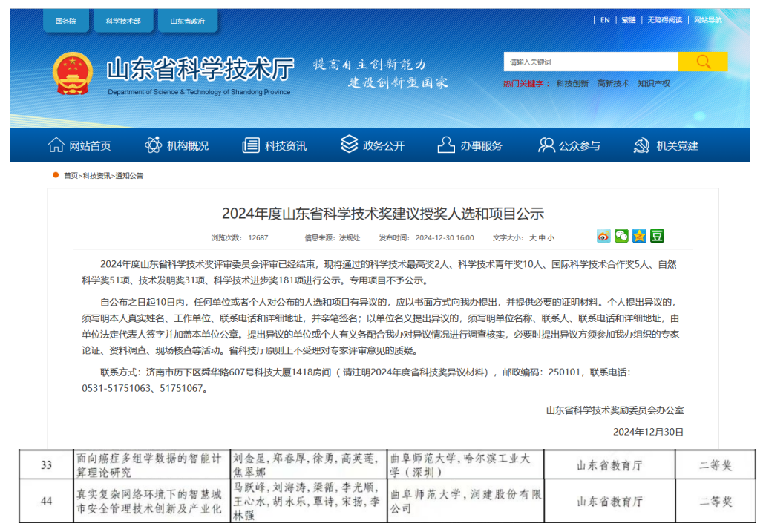
Task: Click the 通知公告 breadcrumb link
Action: pyautogui.click(x=129, y=176)
